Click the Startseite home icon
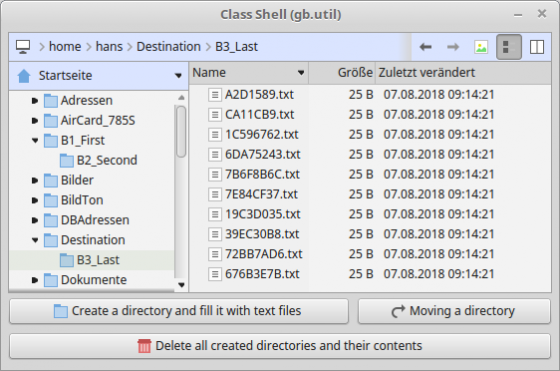 24,76
